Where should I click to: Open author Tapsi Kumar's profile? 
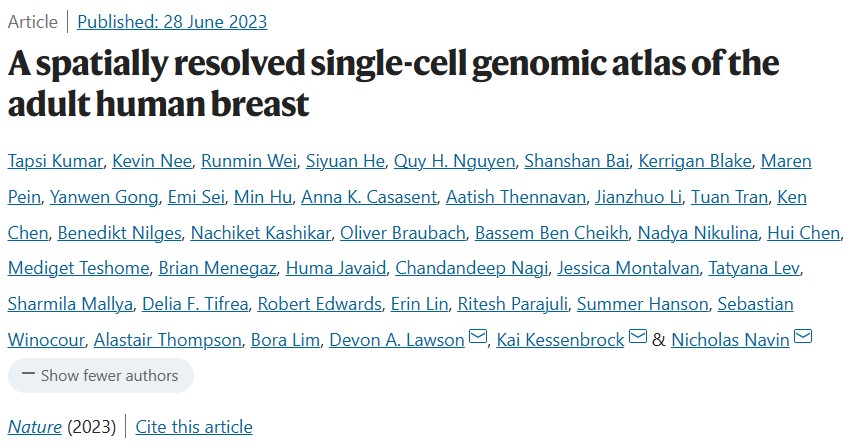point(55,162)
